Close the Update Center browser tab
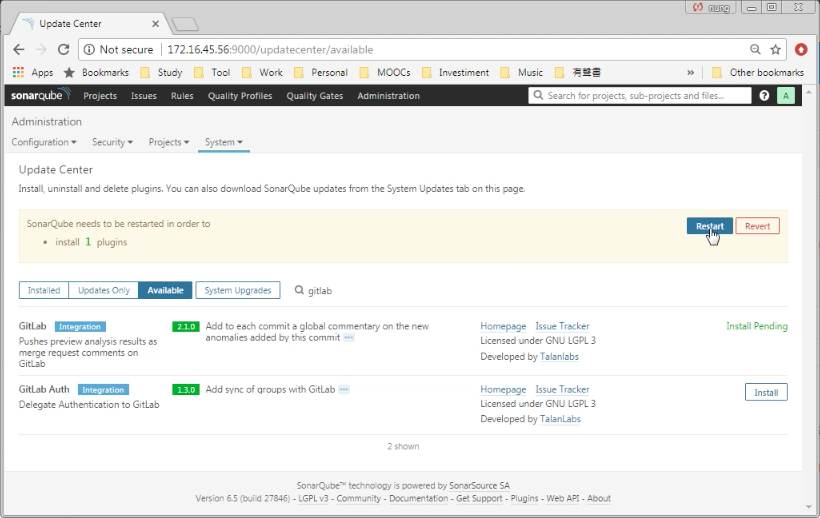 (155, 24)
